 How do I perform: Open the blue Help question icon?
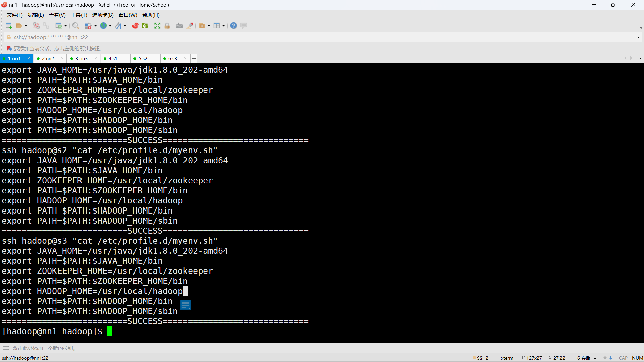234,26
